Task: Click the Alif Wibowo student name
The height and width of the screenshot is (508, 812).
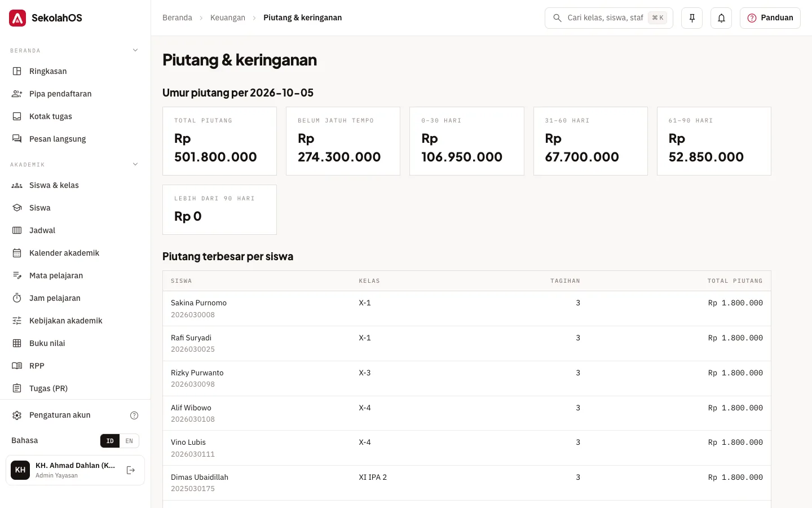Action: coord(191,408)
